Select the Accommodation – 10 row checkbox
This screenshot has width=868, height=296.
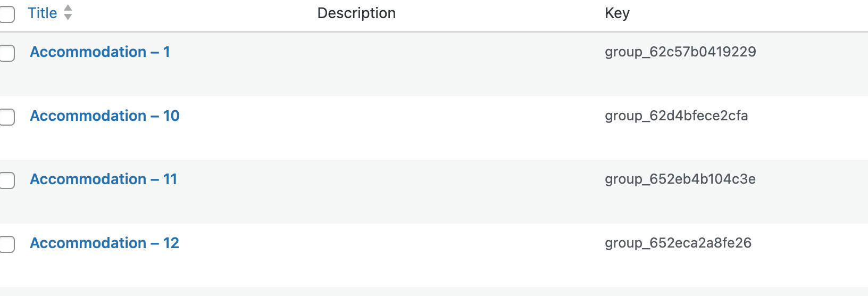6,117
